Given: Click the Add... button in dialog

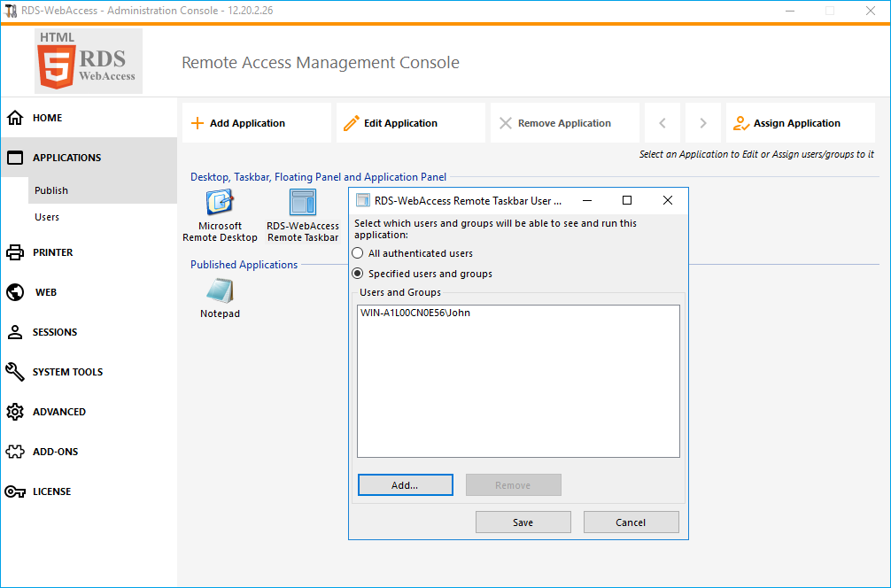Looking at the screenshot, I should pos(405,485).
